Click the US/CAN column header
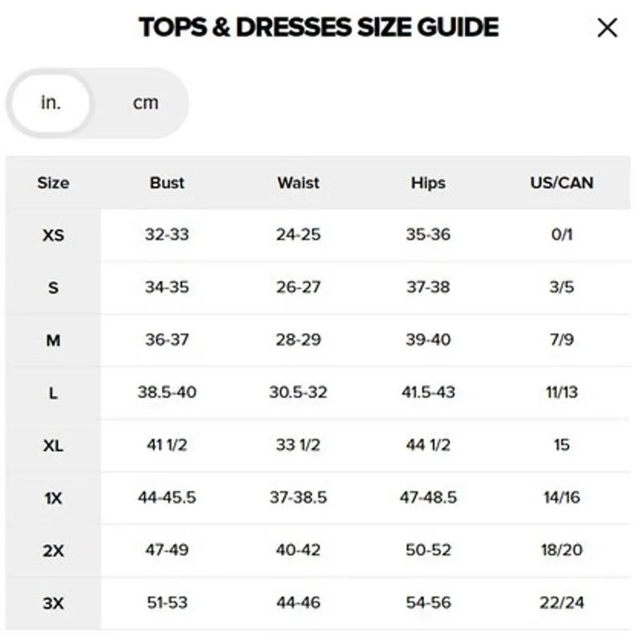The image size is (644, 644). (561, 183)
